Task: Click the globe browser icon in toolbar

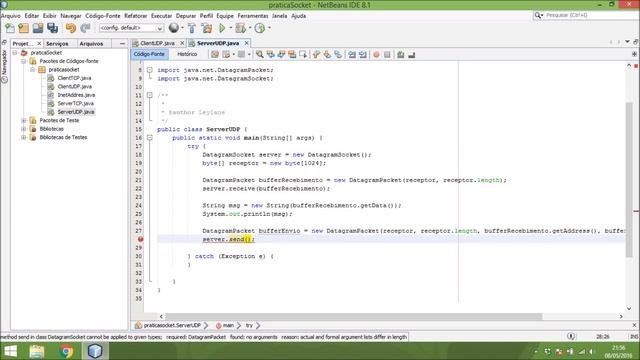Action: click(x=174, y=28)
